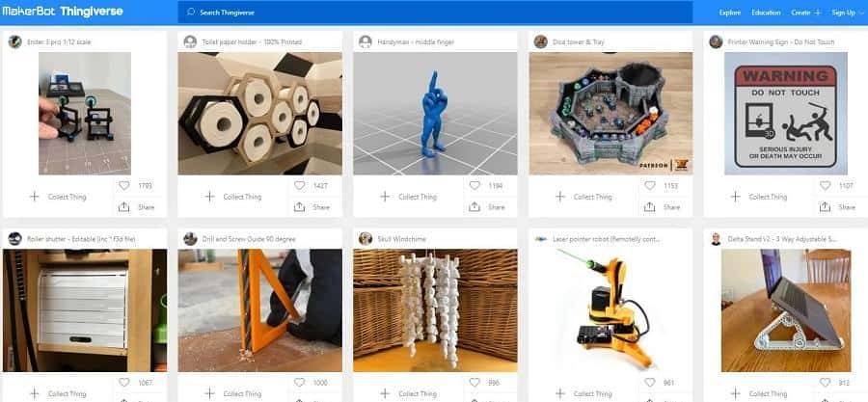Share the Printer Warning Sign thing

coord(837,207)
